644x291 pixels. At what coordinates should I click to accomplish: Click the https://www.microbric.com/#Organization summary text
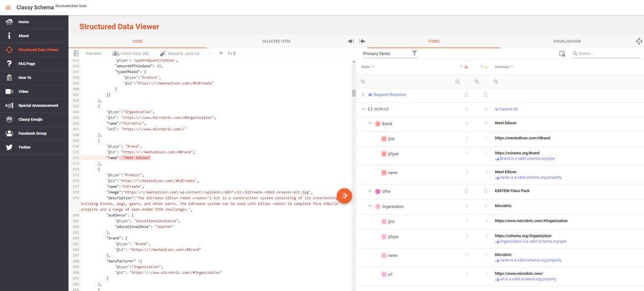(531, 221)
